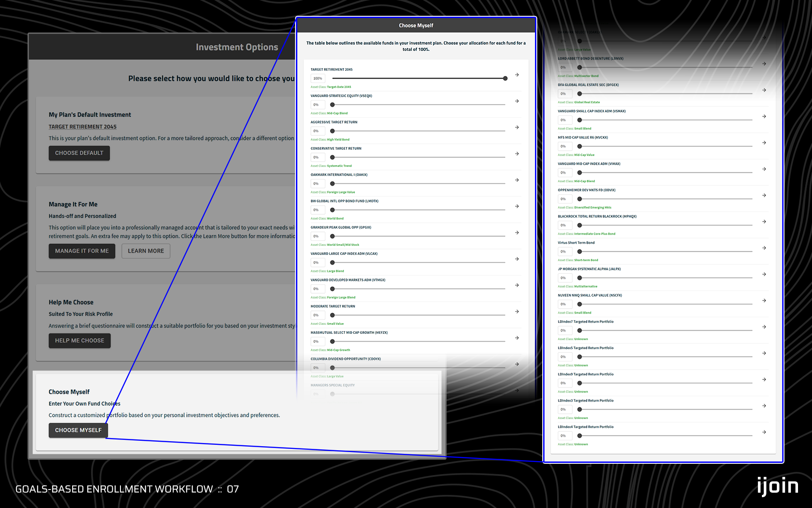Click the MFS Mid Cap Value percentage field
Viewport: 812px width, 508px height.
tap(565, 146)
